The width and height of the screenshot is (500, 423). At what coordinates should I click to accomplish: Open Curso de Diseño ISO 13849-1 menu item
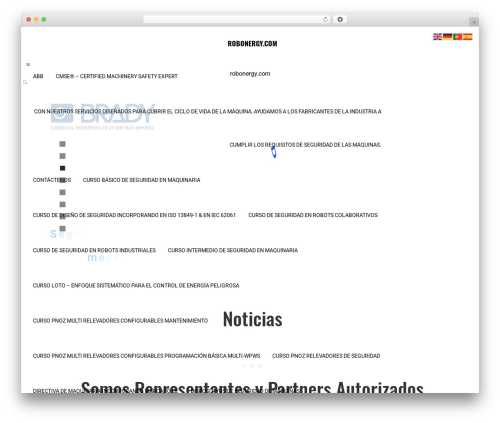[134, 215]
